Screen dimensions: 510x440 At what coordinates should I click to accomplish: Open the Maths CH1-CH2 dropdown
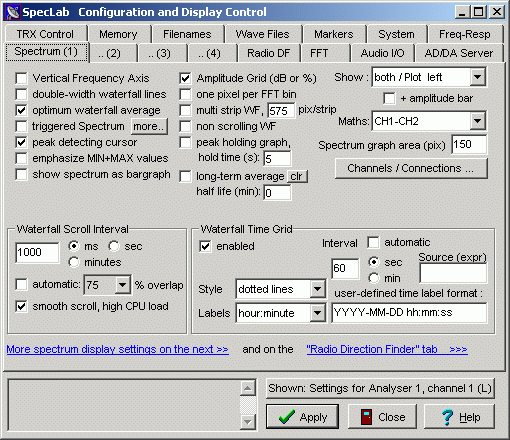click(x=477, y=121)
